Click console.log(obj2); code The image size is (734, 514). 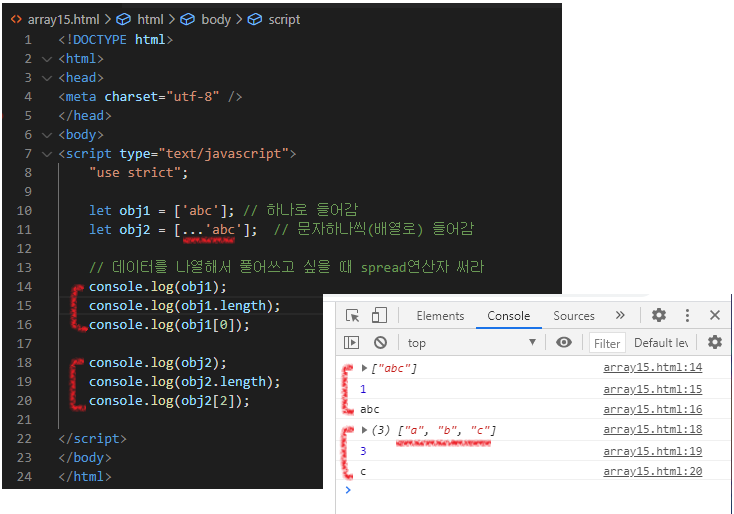tap(158, 363)
